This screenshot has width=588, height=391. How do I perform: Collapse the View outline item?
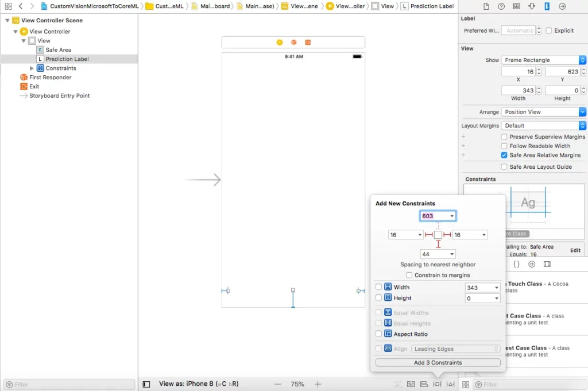[x=24, y=41]
